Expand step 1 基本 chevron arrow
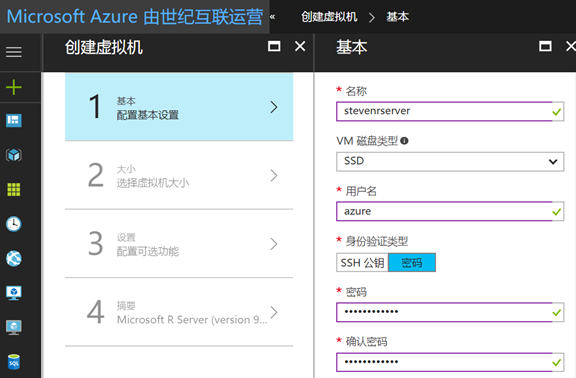 click(274, 107)
